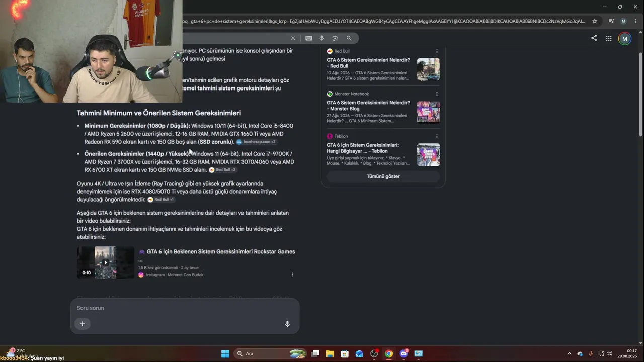644x362 pixels.
Task: Open the Tebilon article thumbnail image
Action: (x=428, y=155)
